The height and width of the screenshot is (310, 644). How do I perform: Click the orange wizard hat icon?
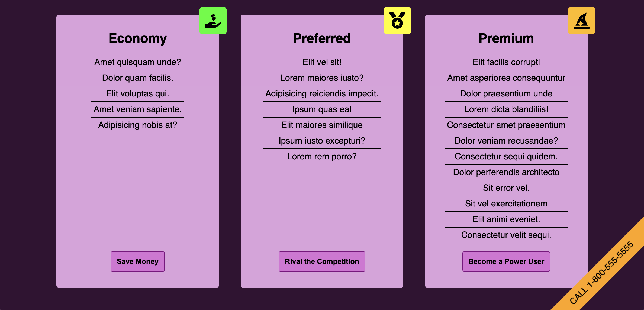click(582, 21)
